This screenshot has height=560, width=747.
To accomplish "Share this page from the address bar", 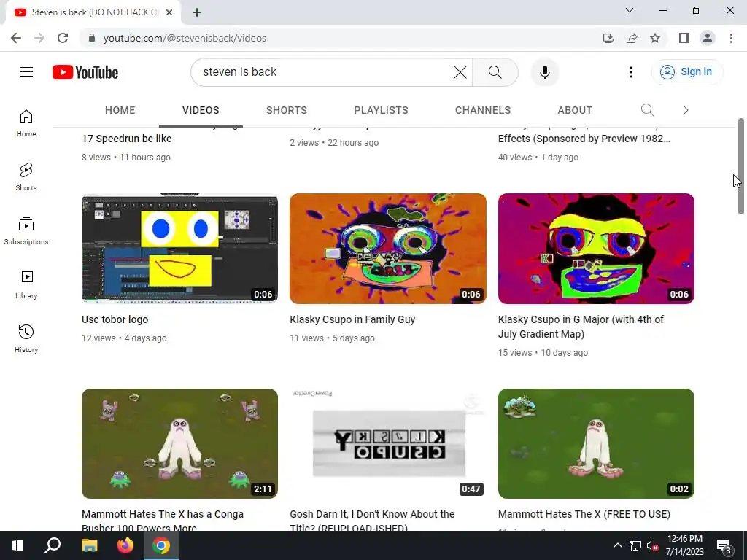I will pos(632,38).
